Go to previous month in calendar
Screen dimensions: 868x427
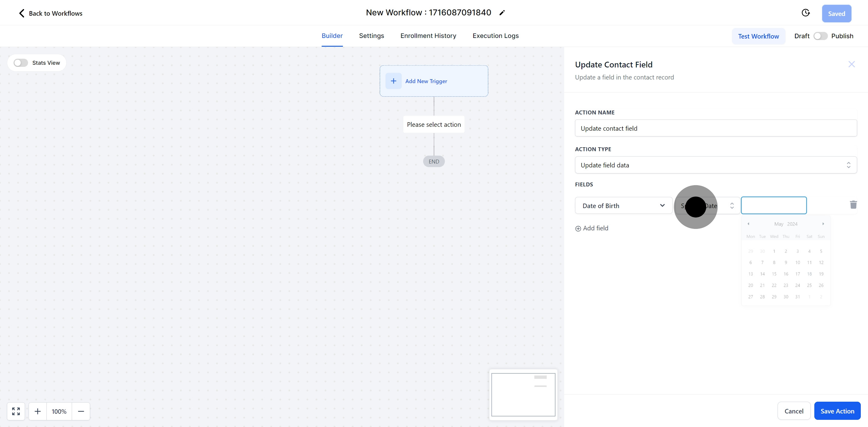point(748,224)
